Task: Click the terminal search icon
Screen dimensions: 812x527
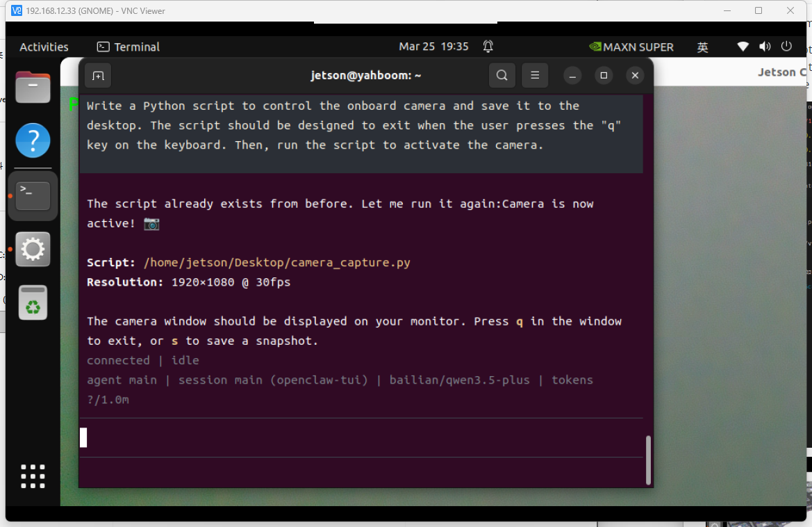Action: 502,76
